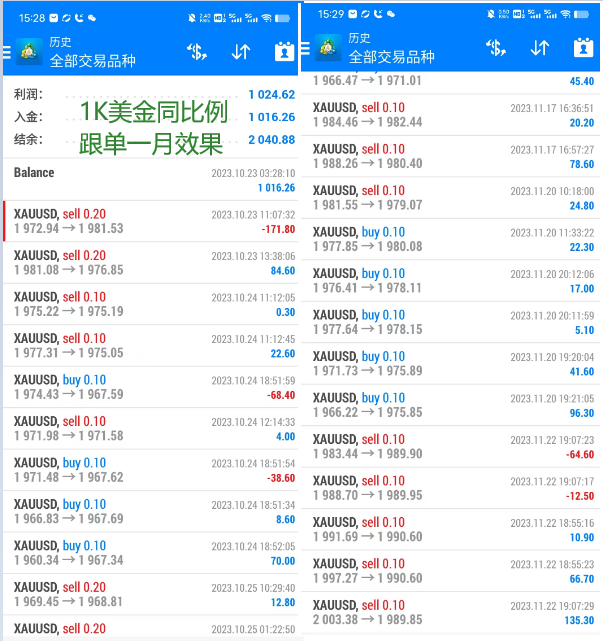Open the buy trade with 8.60 profit
This screenshot has height=641, width=603.
click(x=150, y=511)
